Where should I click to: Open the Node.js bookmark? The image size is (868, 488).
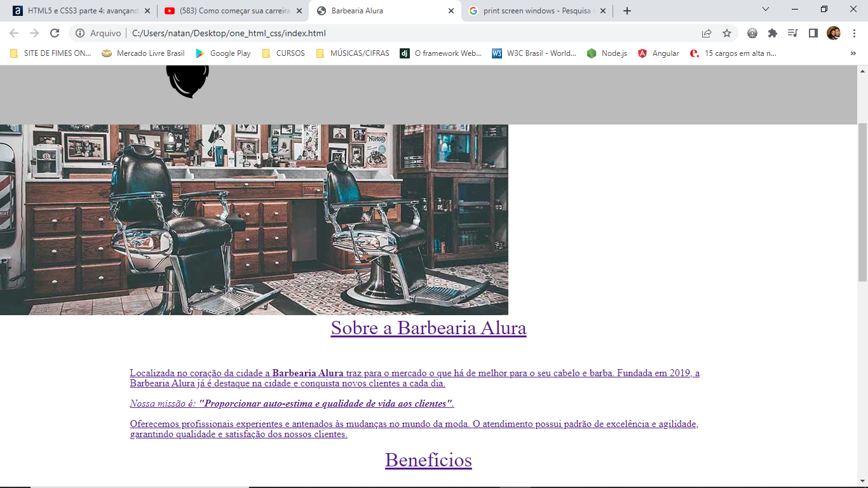click(607, 53)
